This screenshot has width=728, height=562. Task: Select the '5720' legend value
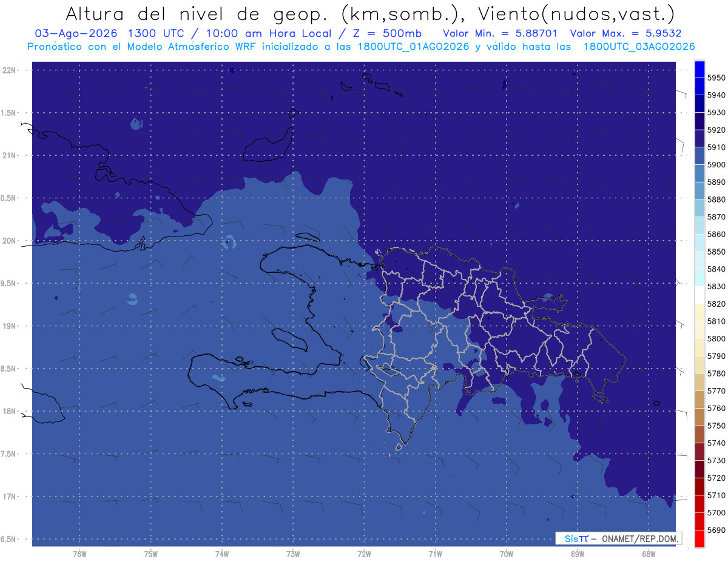pyautogui.click(x=716, y=478)
